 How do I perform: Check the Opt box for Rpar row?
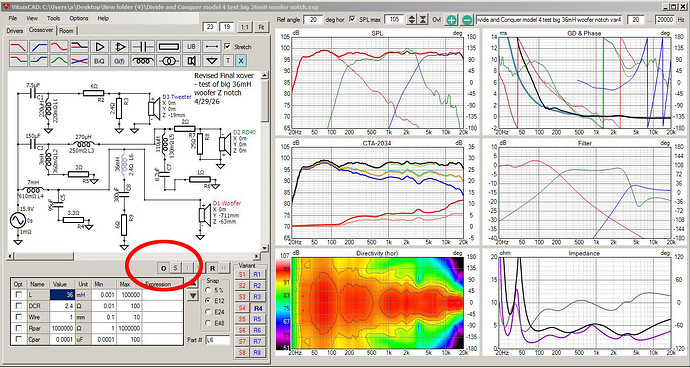[x=18, y=328]
